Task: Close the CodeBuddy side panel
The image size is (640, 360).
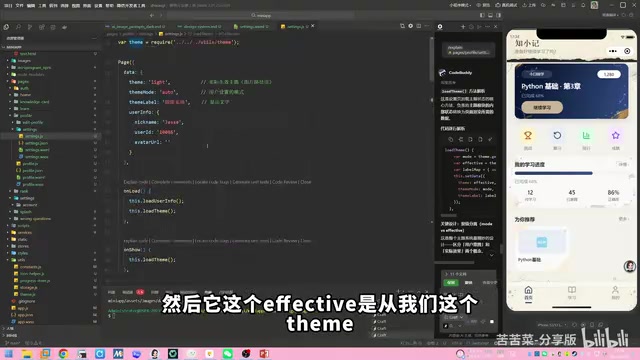Action: 496,27
